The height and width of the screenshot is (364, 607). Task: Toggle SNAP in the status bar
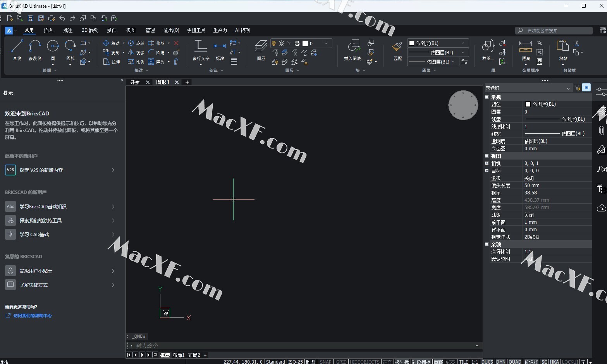pos(325,362)
